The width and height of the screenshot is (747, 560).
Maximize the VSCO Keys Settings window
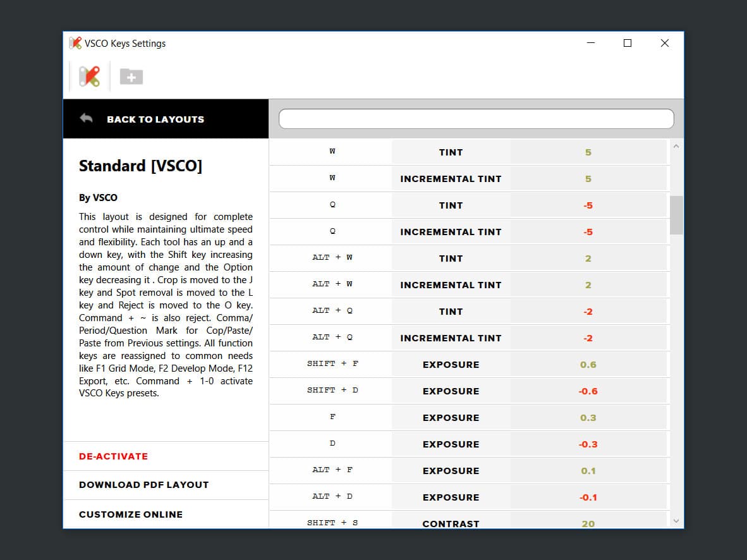(628, 43)
